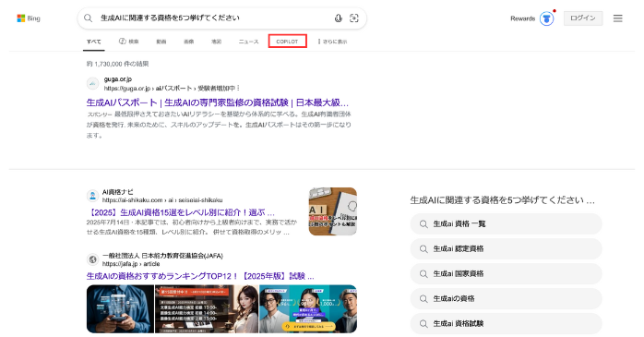Select related search 生成aiの資格
Image resolution: width=644 pixels, height=337 pixels.
[x=506, y=299]
